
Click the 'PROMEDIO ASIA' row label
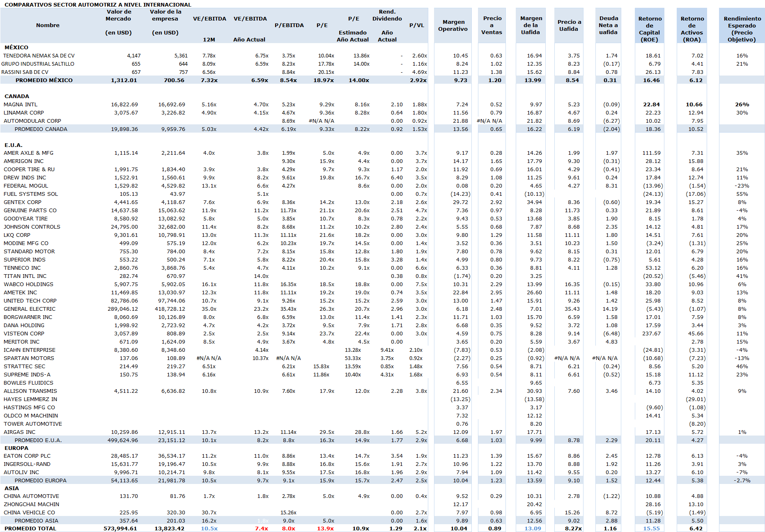[x=37, y=521]
